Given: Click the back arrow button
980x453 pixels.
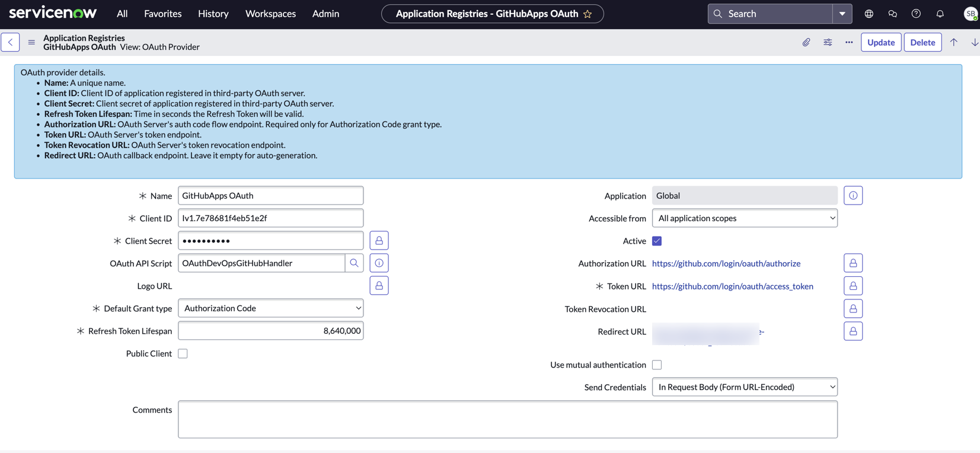Looking at the screenshot, I should 10,42.
